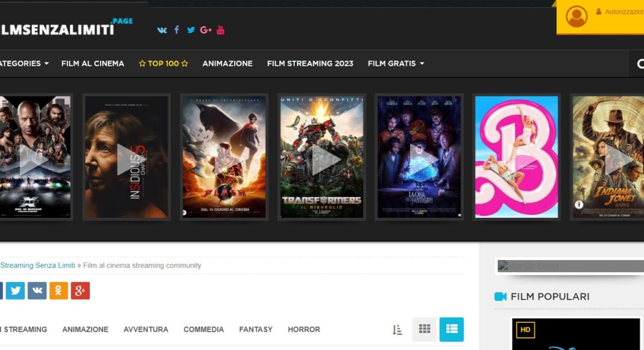644x350 pixels.
Task: Follow the Streaming Senza Limiti breadcrumb
Action: (x=37, y=266)
